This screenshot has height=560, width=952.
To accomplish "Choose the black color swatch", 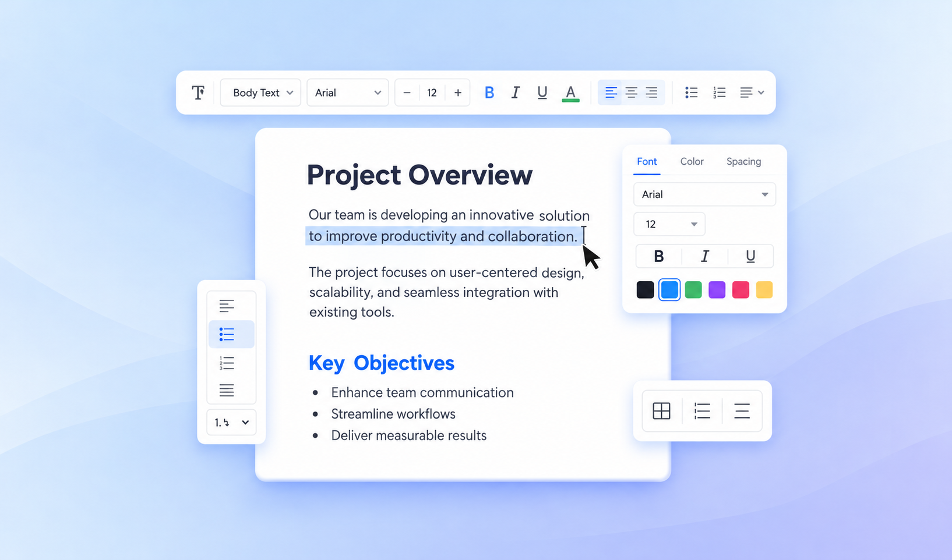I will [x=645, y=289].
